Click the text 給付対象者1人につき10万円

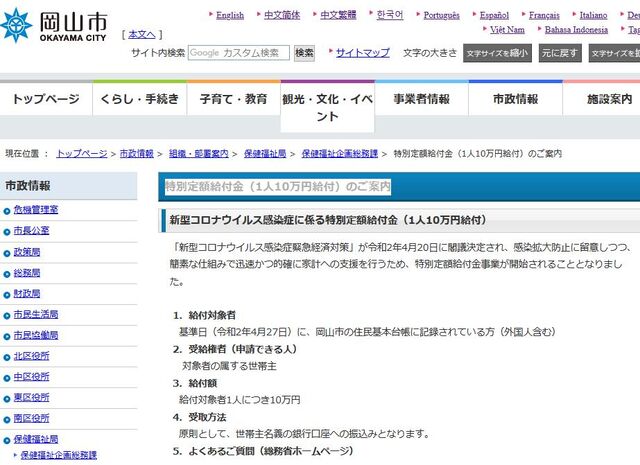240,400
